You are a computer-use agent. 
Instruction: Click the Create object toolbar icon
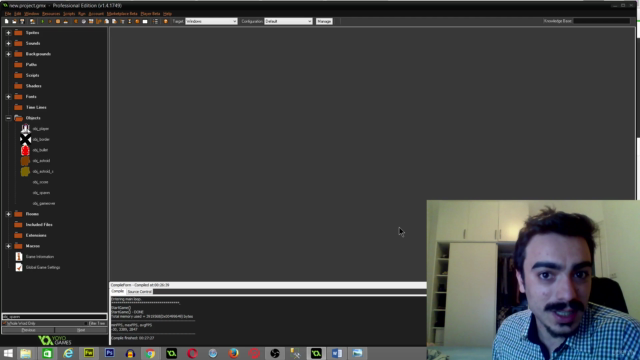point(137,21)
